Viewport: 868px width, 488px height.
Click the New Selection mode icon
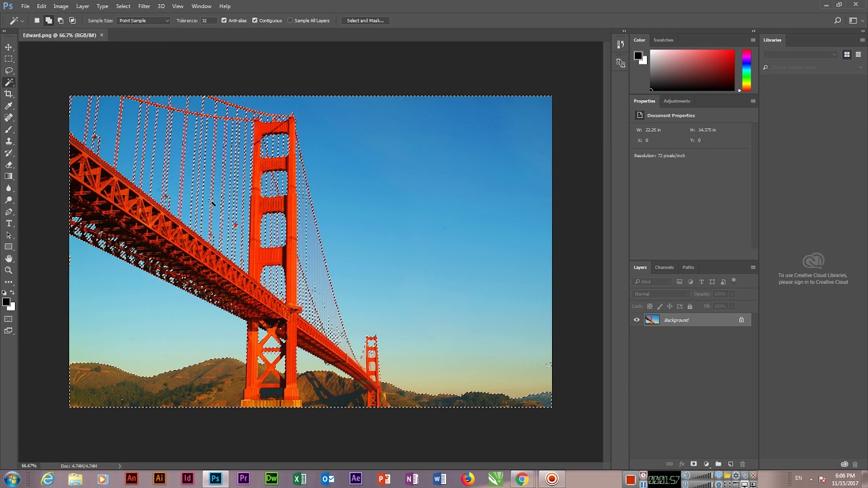click(x=37, y=20)
